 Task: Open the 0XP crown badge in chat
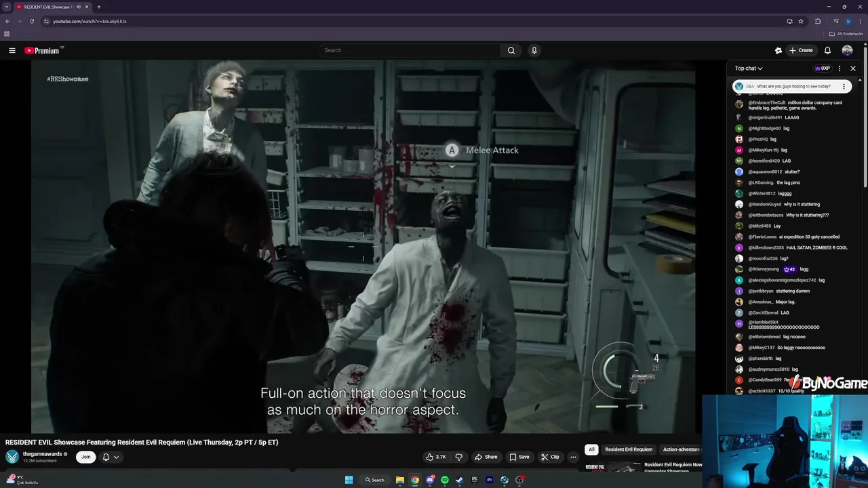823,68
